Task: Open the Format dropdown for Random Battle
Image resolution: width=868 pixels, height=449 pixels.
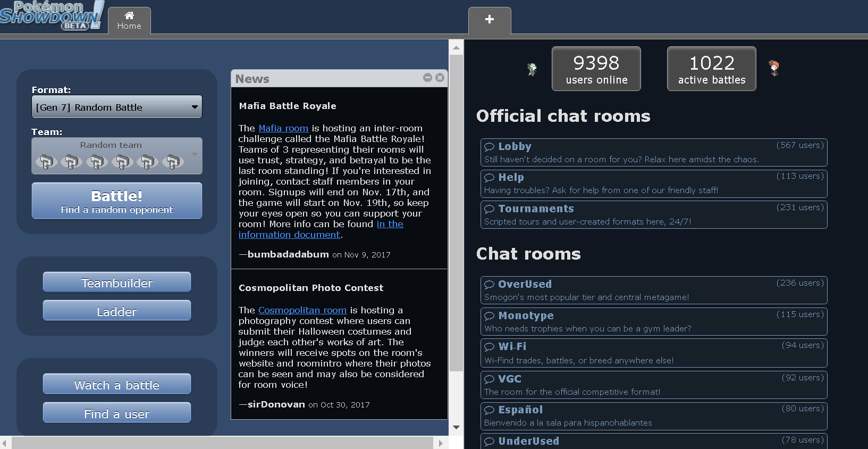Action: pyautogui.click(x=117, y=107)
